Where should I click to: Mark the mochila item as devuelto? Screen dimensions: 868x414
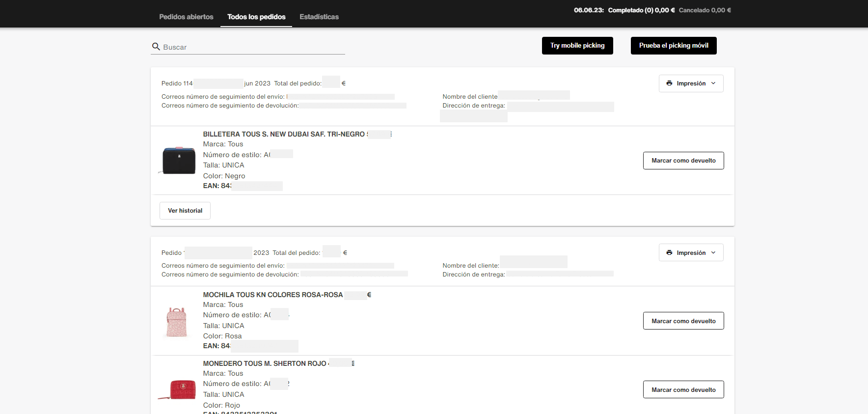click(x=683, y=321)
